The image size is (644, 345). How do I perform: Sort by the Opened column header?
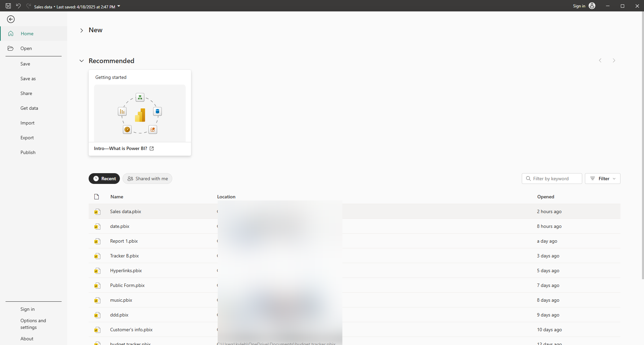tap(546, 197)
